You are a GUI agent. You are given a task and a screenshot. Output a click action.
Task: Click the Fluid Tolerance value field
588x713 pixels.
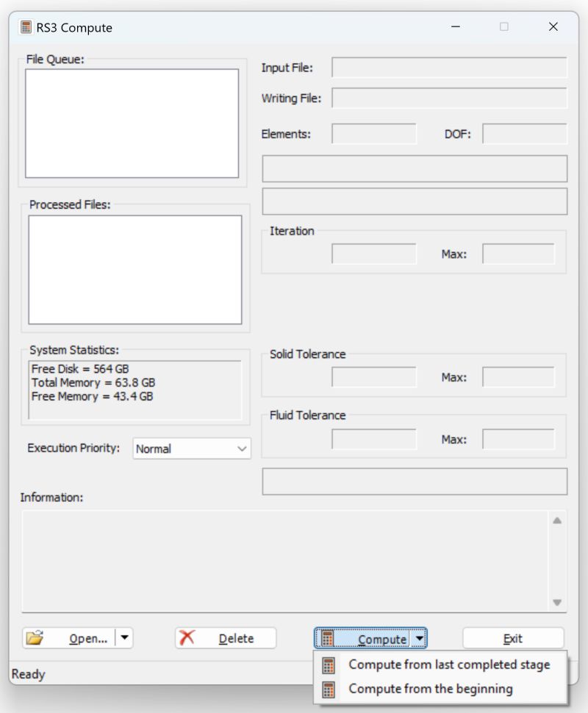374,439
